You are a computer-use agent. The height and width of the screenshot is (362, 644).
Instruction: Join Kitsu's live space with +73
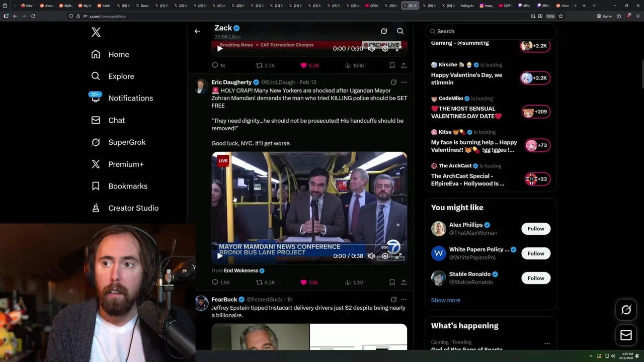536,145
